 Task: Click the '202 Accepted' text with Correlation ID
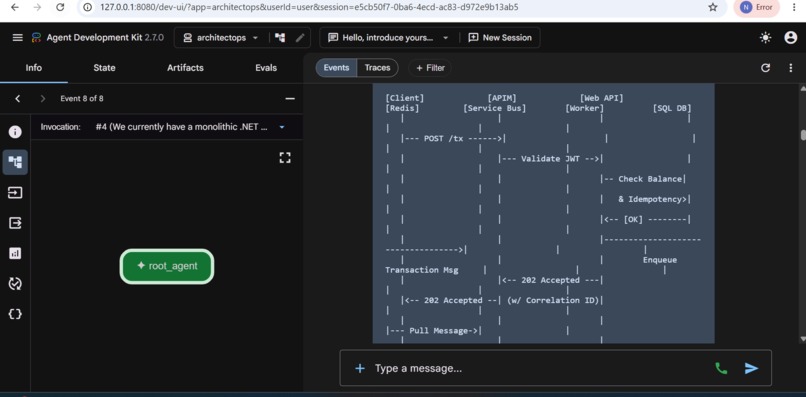point(453,300)
